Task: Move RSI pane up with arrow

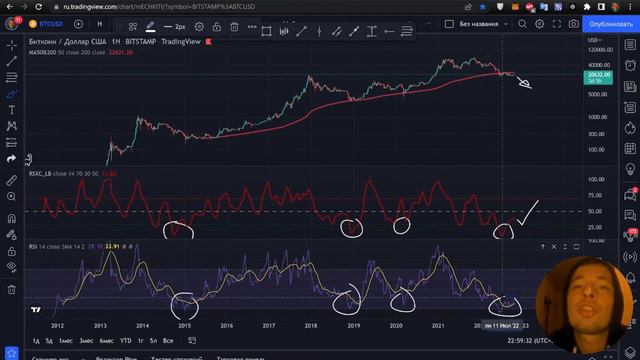Action: click(x=543, y=247)
